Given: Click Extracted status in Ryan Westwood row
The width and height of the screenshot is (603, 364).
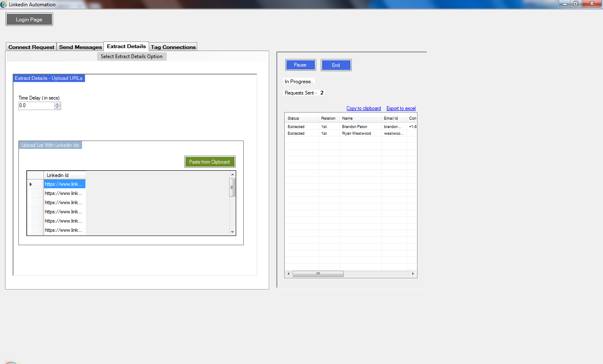Looking at the screenshot, I should click(302, 133).
